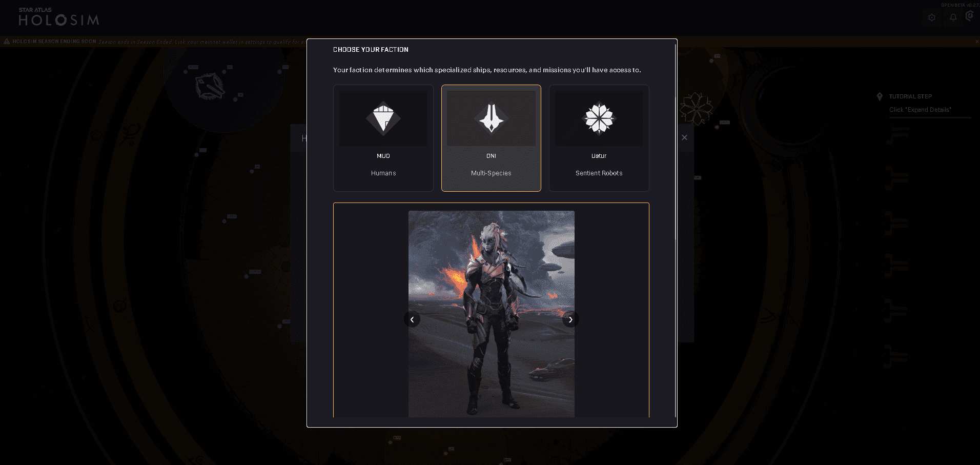Select the MUD Humans faction card
Screen dimensions: 980x465
tap(383, 138)
